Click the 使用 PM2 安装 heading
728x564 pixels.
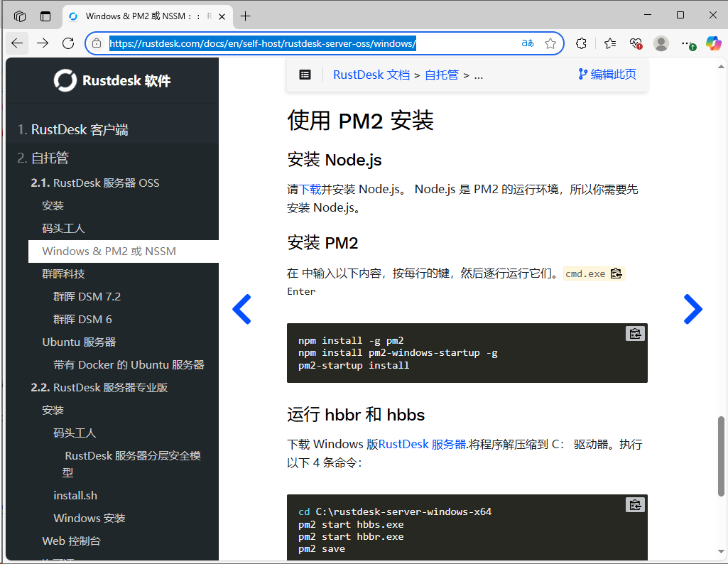pyautogui.click(x=360, y=121)
